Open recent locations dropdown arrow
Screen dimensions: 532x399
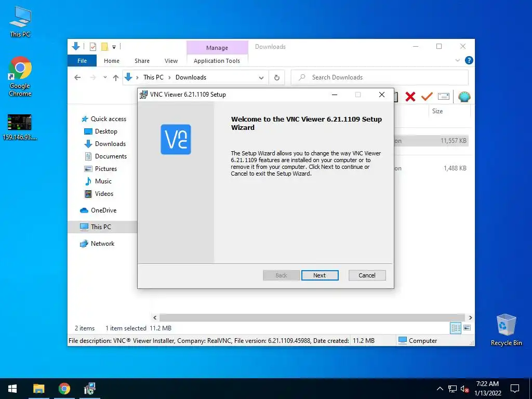click(105, 77)
